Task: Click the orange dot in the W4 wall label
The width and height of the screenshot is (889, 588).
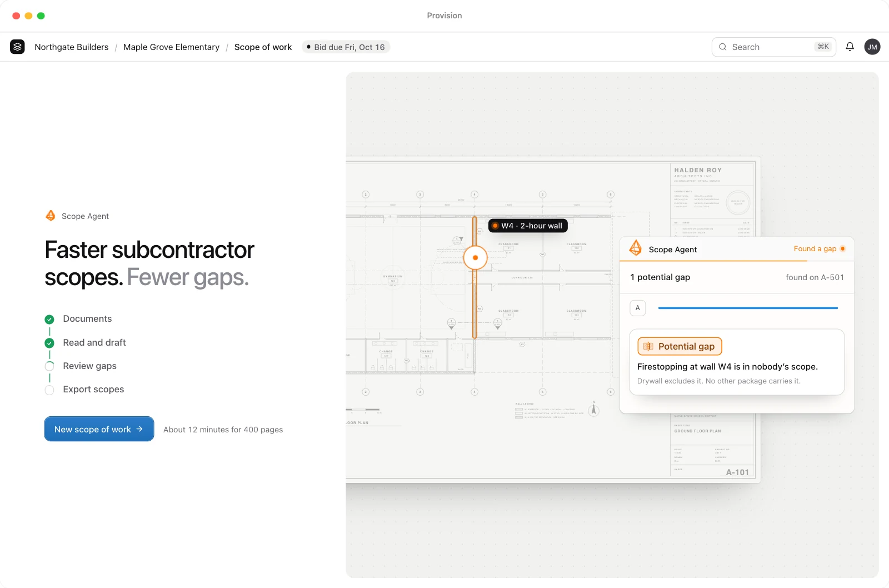Action: (495, 226)
